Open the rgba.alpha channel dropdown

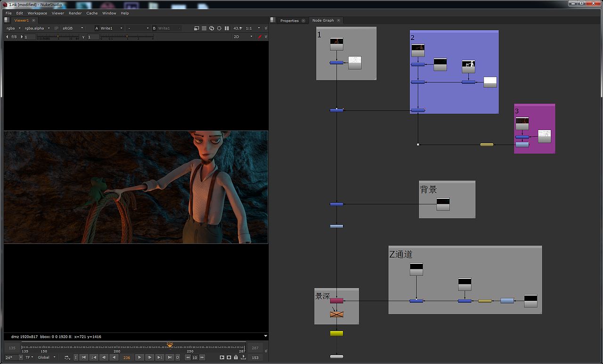pos(38,28)
